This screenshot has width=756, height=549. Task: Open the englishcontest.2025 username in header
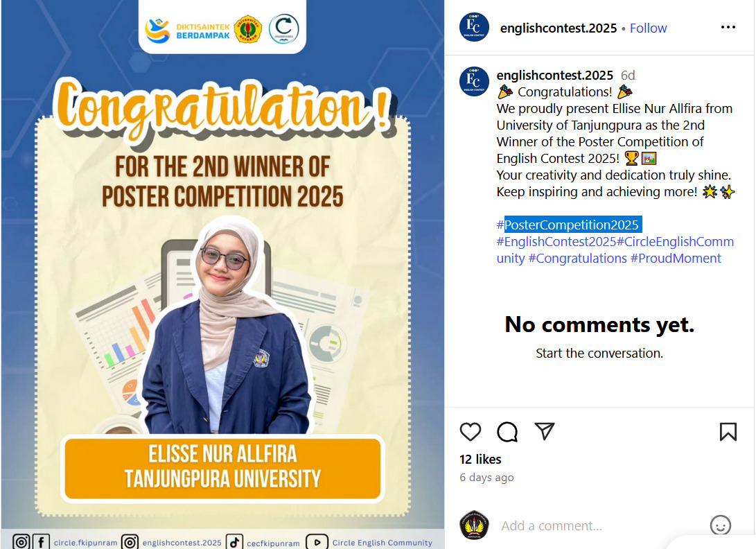(x=559, y=28)
